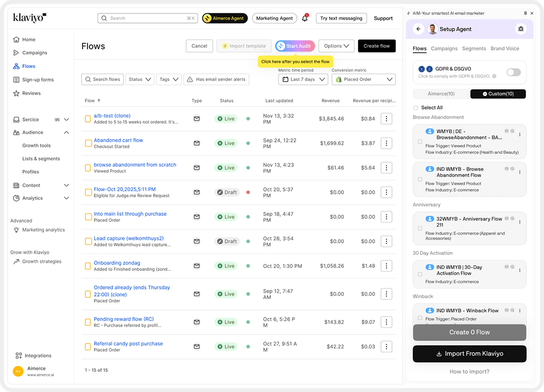Expand the Placed Order conversion metric dropdown

click(363, 79)
